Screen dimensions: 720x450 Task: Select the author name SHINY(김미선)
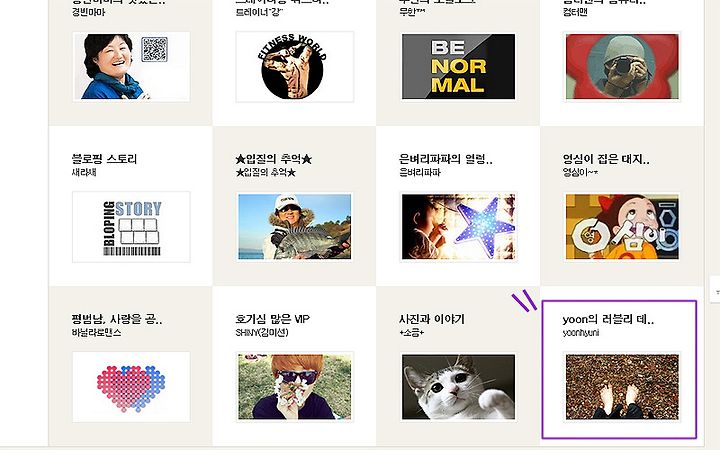[x=262, y=332]
